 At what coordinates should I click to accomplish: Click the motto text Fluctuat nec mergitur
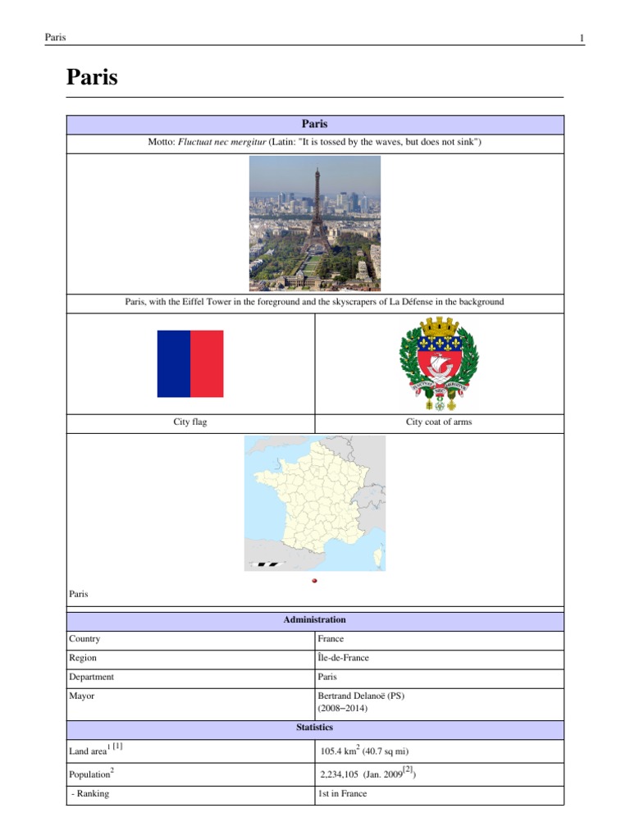(221, 142)
